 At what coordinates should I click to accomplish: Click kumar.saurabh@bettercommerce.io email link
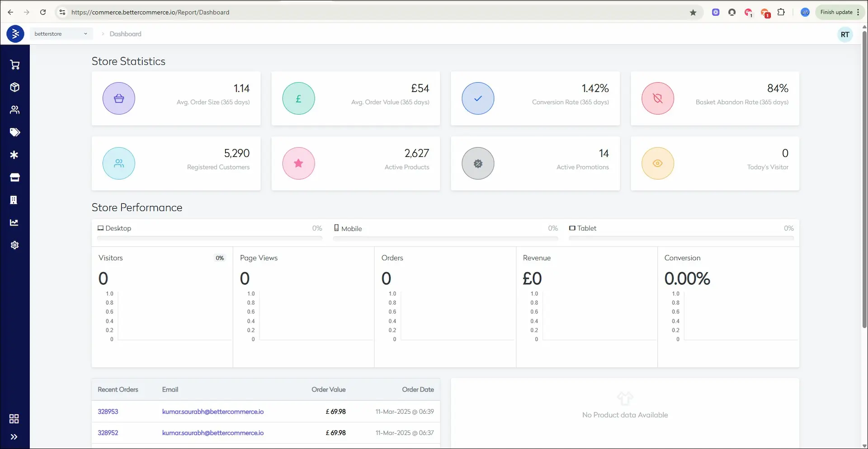[x=212, y=411]
